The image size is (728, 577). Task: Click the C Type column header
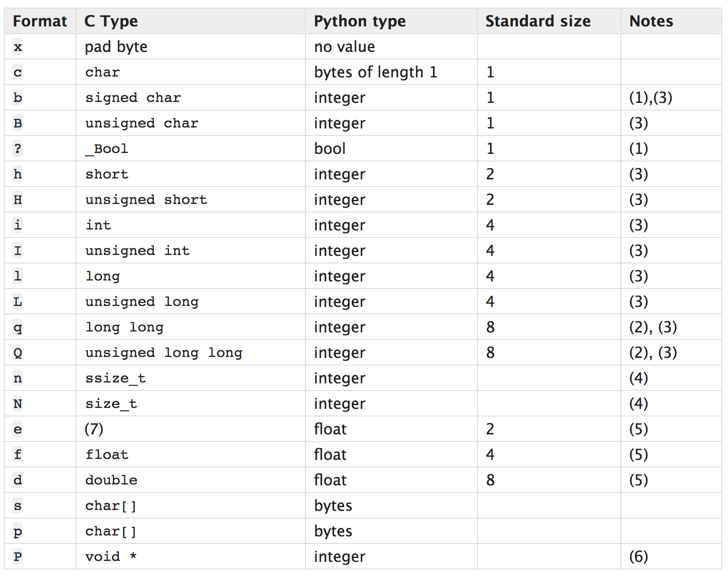(111, 21)
